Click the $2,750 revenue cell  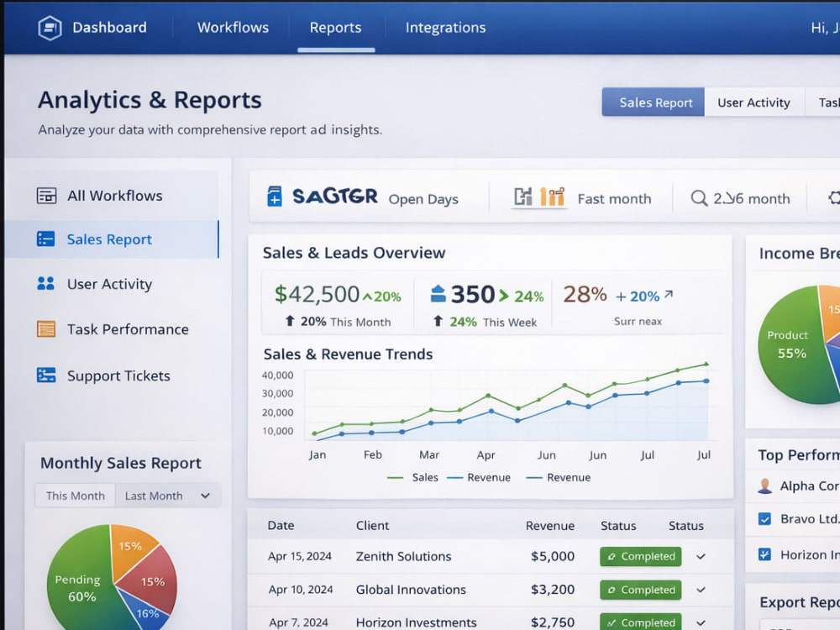tap(553, 622)
